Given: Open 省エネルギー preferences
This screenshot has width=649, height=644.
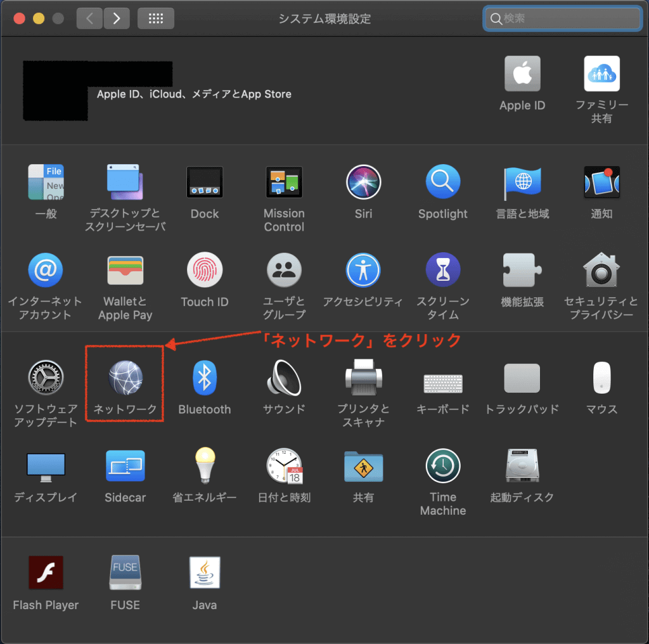Looking at the screenshot, I should [x=205, y=466].
